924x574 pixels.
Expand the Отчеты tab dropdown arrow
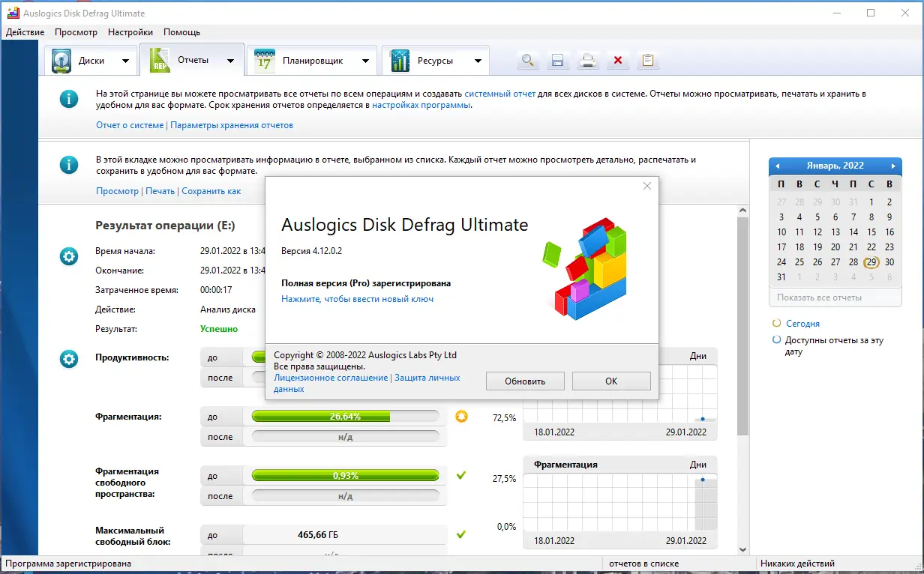tap(231, 61)
